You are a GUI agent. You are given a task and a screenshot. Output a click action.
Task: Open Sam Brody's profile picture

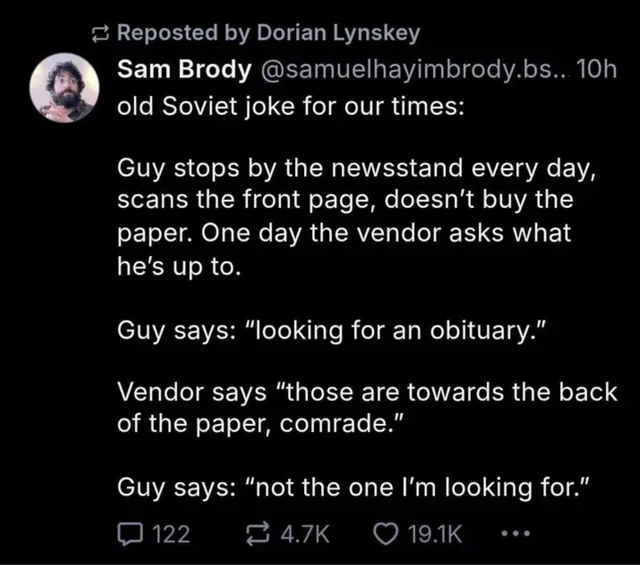click(x=63, y=88)
